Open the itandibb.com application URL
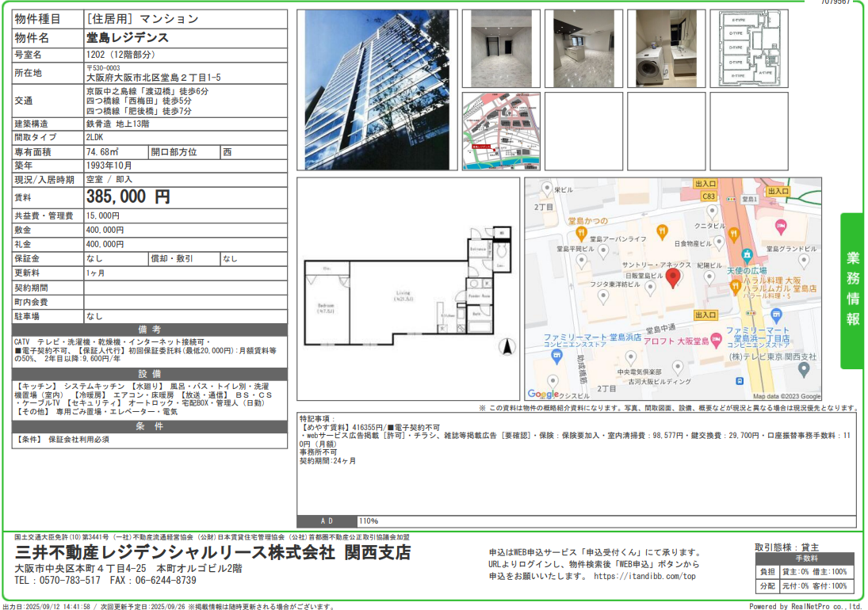The height and width of the screenshot is (610, 868). (x=644, y=577)
